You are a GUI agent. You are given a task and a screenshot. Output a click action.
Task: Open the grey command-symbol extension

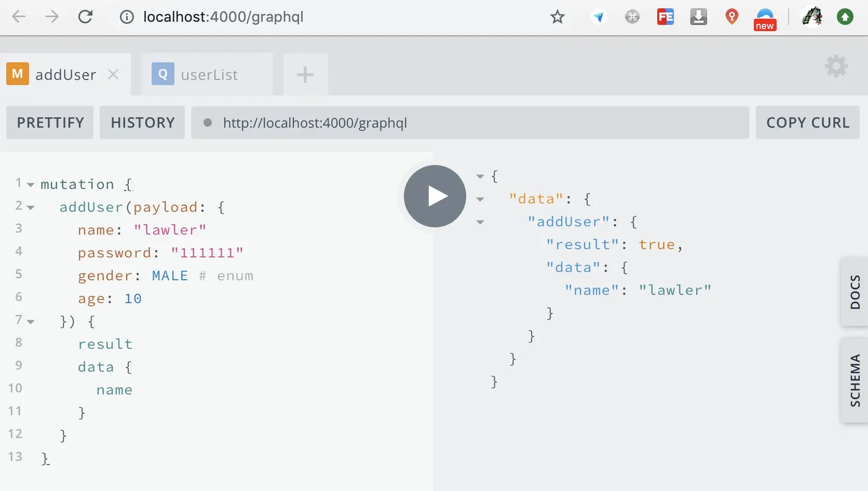coord(632,17)
